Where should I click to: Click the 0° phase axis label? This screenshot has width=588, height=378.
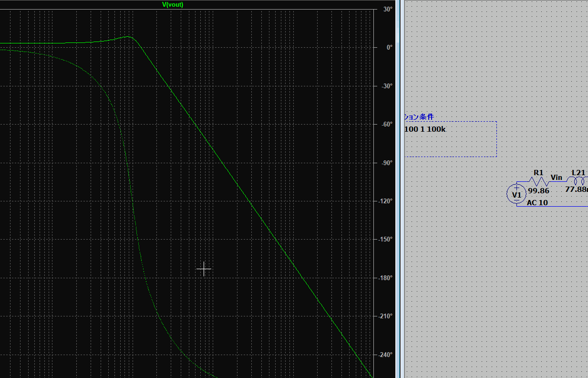(x=389, y=47)
